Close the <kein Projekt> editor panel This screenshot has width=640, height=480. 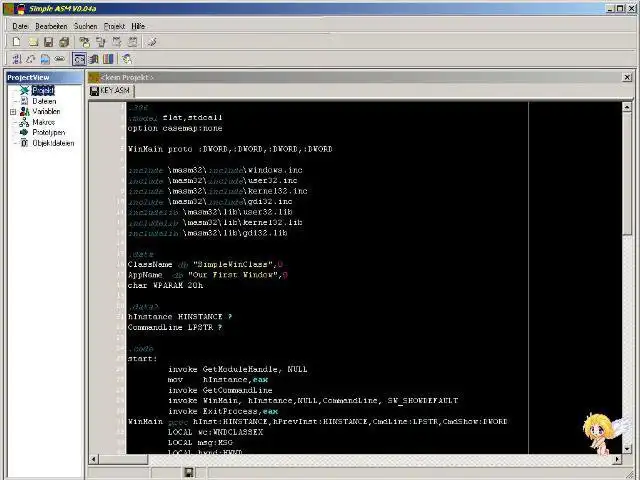tap(627, 77)
